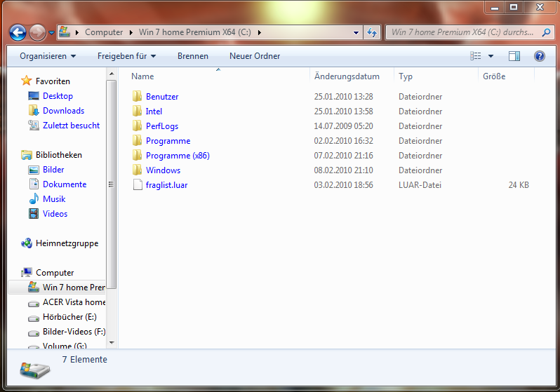Change view with the view icon
Image resolution: width=560 pixels, height=392 pixels.
(x=475, y=55)
